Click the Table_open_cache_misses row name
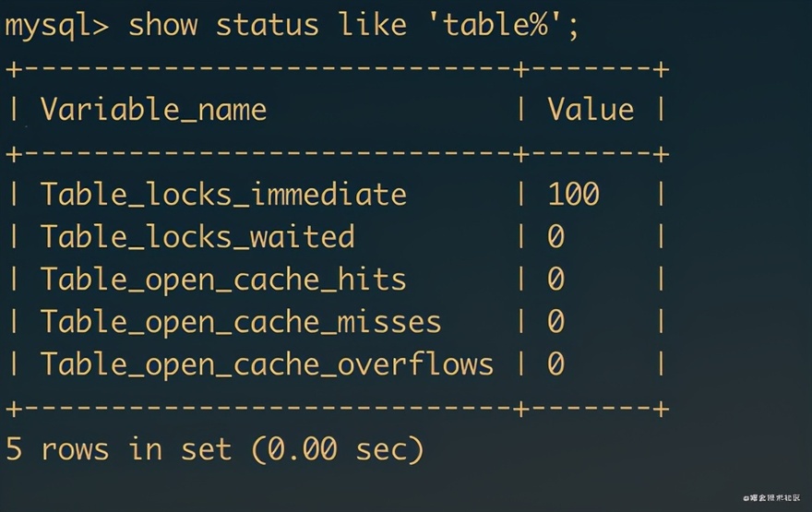This screenshot has height=512, width=812. [x=241, y=322]
